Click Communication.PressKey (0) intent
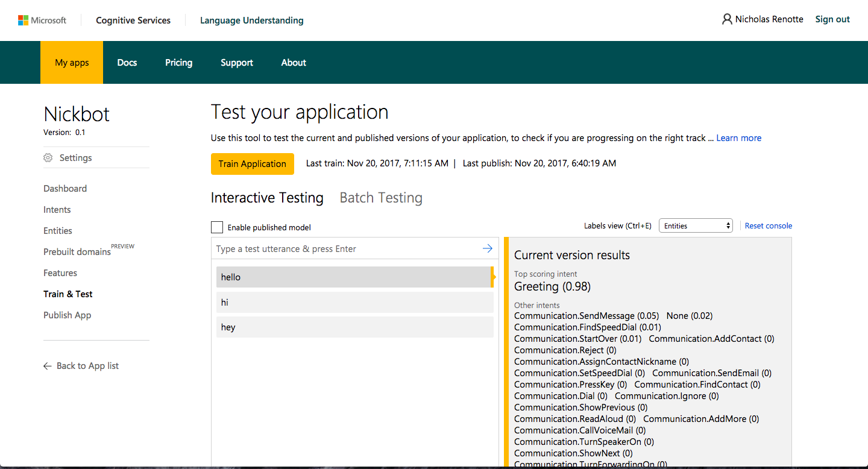 tap(571, 385)
